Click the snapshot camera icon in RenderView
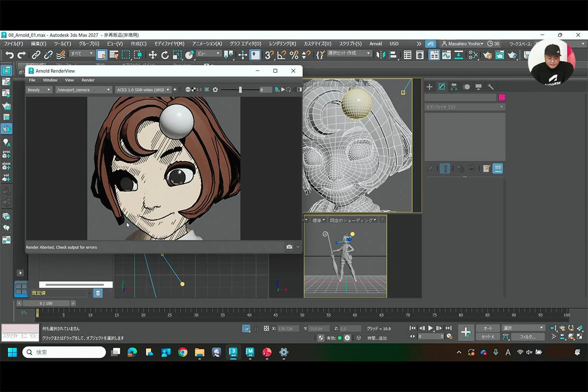Viewport: 588px width, 392px height. (289, 247)
